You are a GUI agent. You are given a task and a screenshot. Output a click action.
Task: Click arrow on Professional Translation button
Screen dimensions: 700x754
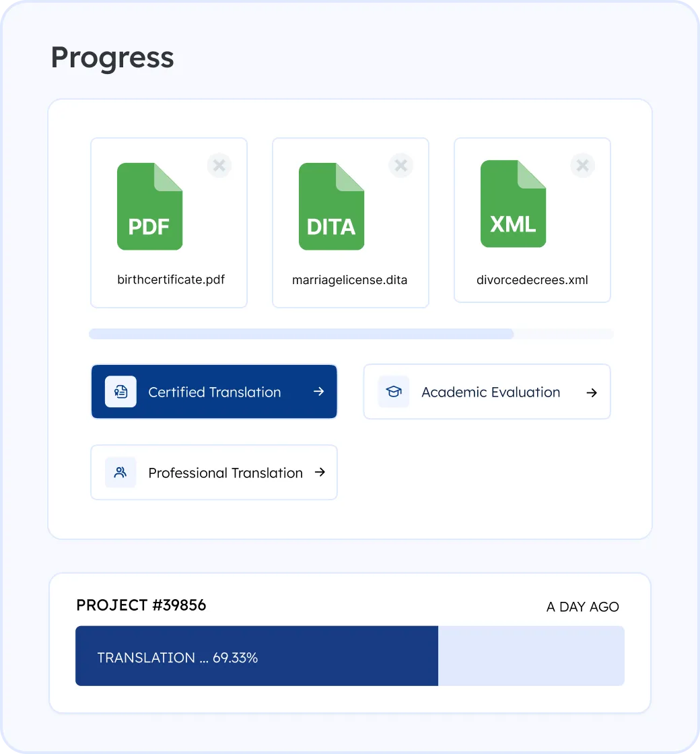coord(320,473)
